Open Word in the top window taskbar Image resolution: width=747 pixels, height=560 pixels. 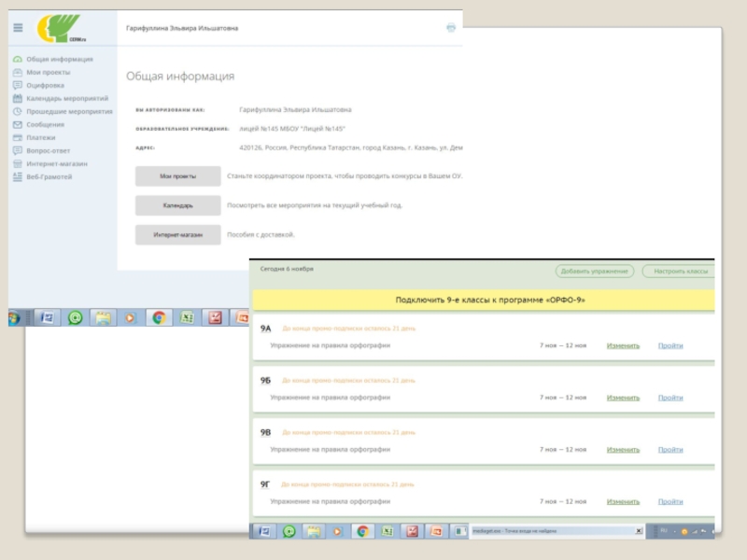pyautogui.click(x=47, y=317)
